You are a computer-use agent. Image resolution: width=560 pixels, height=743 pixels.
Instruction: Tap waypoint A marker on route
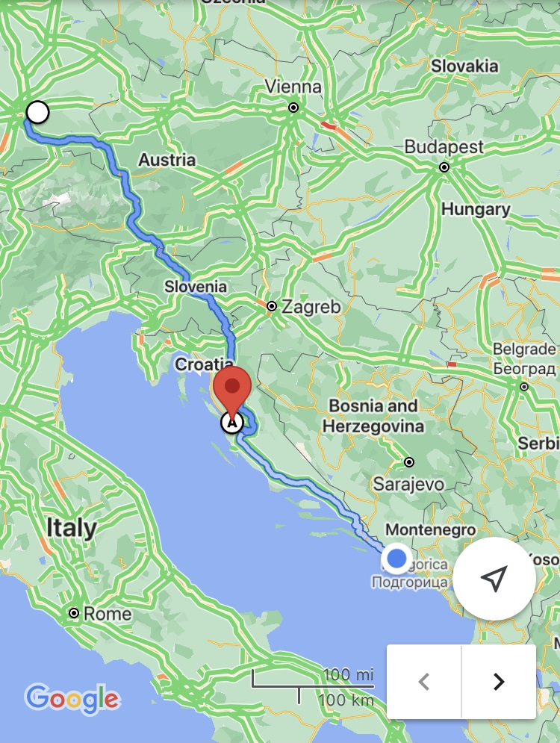point(232,422)
